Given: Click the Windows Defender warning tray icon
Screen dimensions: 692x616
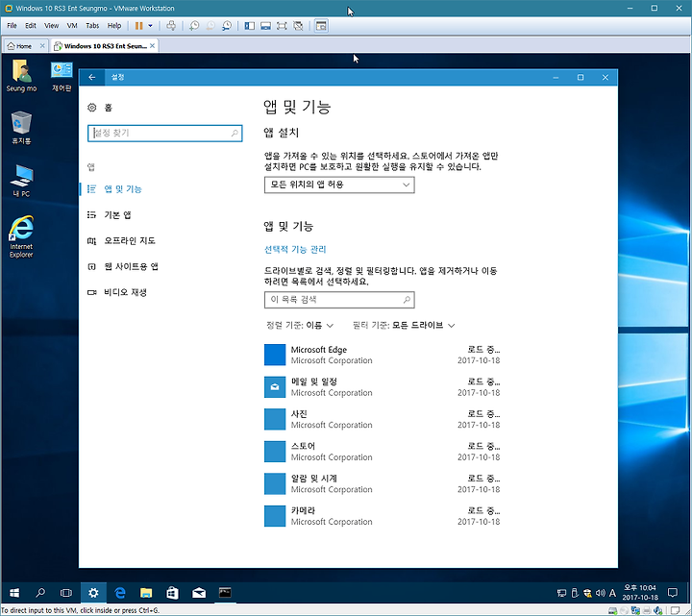Looking at the screenshot, I should point(587,593).
